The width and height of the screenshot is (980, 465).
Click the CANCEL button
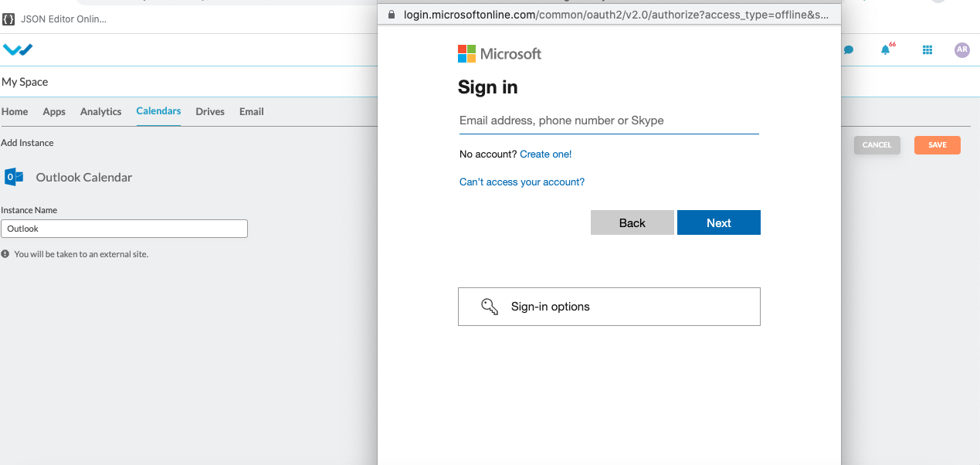click(877, 145)
